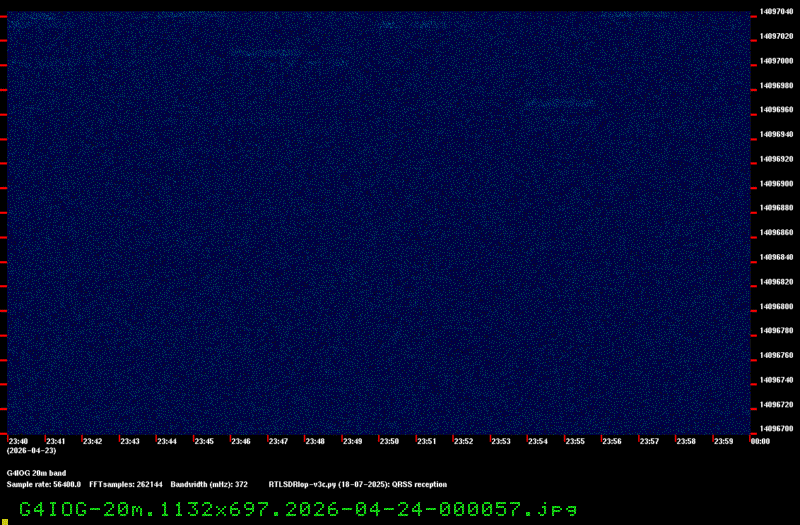Click the 14096720 frequency label
This screenshot has height=525, width=800.
click(777, 404)
